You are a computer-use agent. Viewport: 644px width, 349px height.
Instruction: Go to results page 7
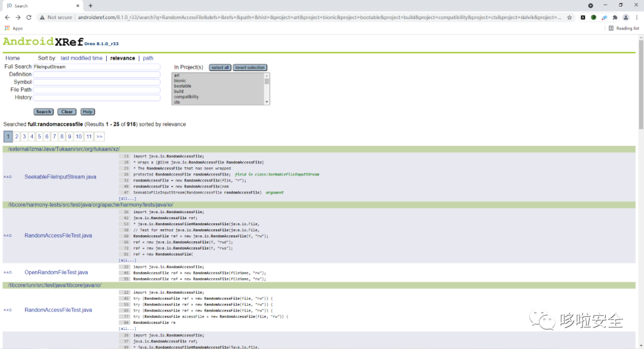54,136
